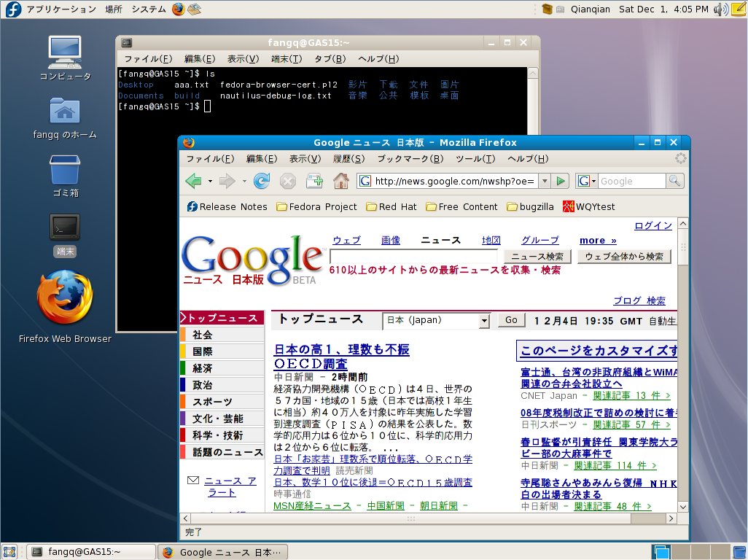Open the Free Content bookmark folder

[461, 206]
